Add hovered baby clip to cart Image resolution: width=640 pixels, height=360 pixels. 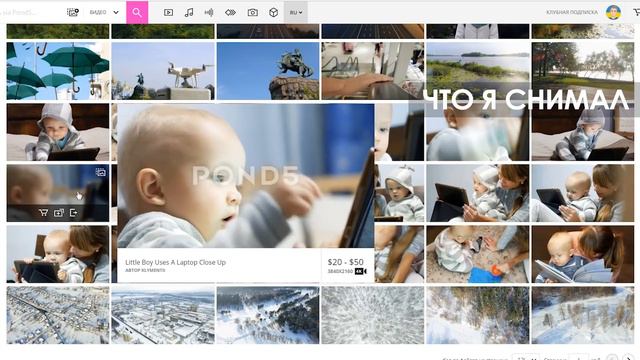click(43, 213)
